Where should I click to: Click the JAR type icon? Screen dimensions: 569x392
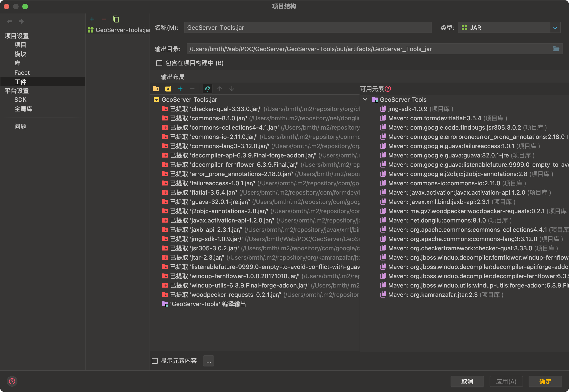click(x=464, y=27)
